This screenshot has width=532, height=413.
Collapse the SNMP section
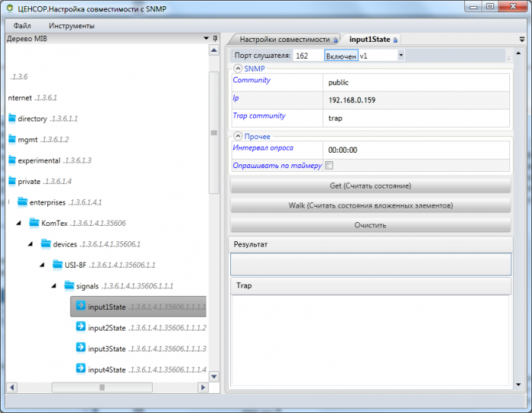[x=238, y=68]
